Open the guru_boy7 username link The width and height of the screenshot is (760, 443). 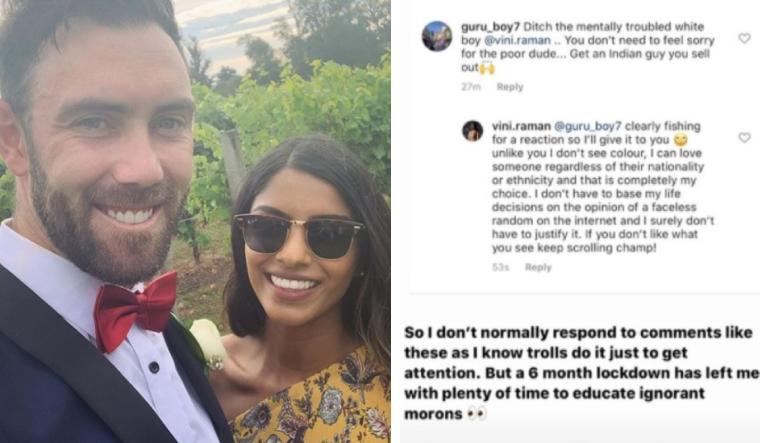490,27
